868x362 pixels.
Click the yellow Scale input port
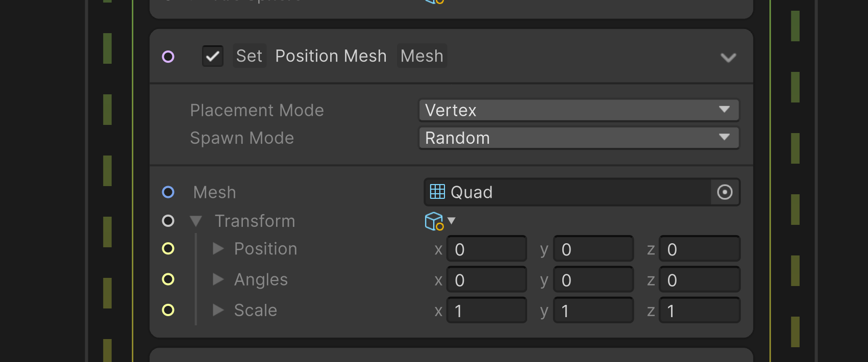pos(168,310)
